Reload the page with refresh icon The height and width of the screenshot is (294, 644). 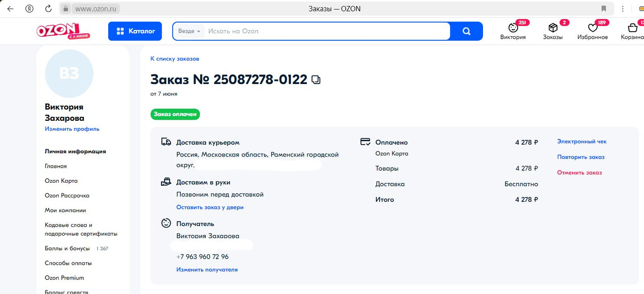coord(48,9)
